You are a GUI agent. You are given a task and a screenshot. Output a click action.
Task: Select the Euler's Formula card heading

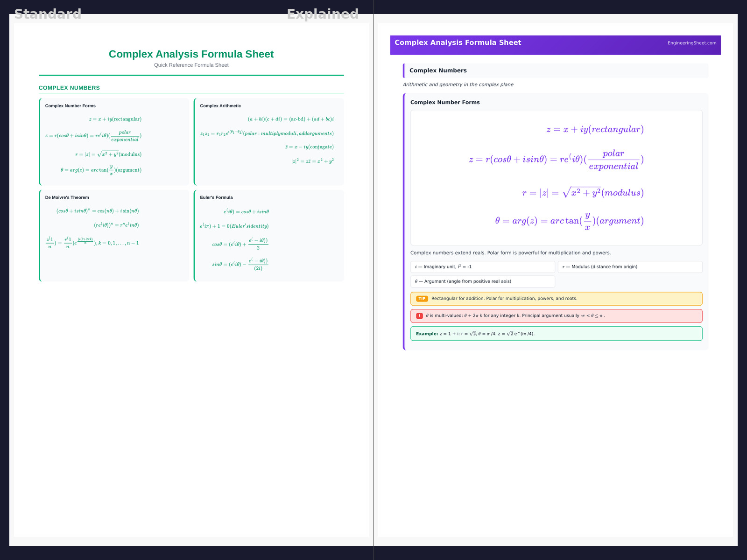tap(216, 197)
